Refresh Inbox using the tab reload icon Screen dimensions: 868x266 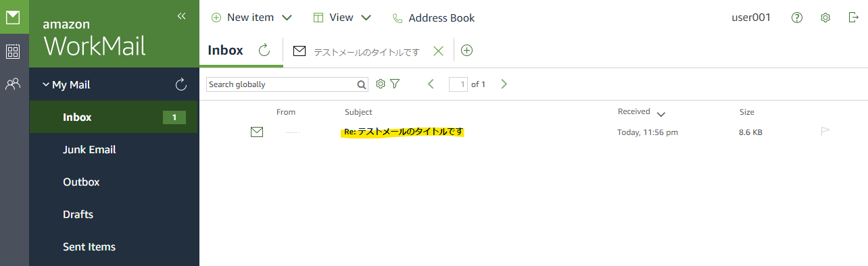pyautogui.click(x=264, y=50)
